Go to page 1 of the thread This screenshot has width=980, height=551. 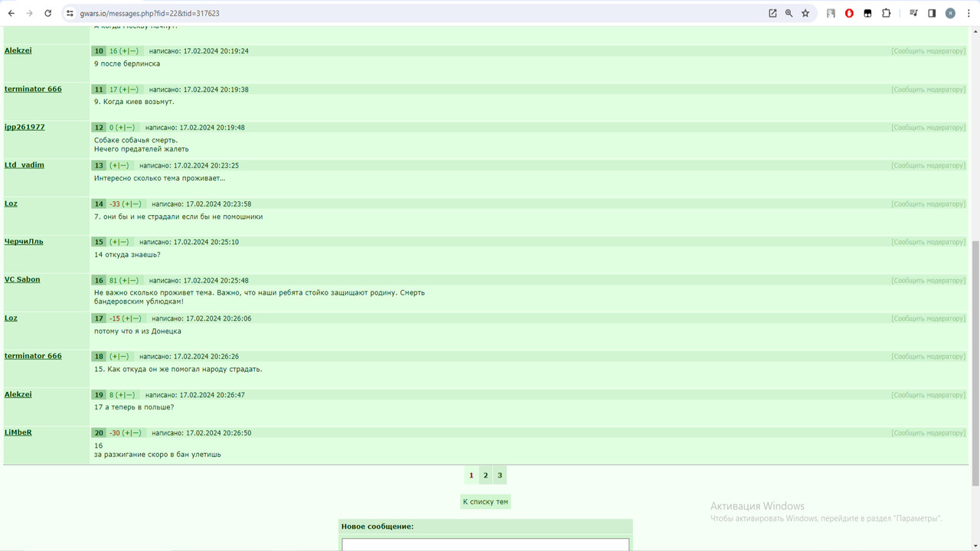click(471, 475)
